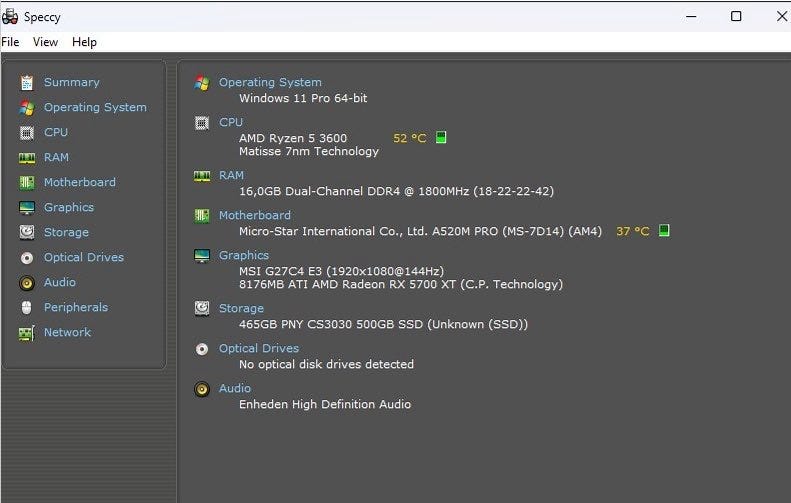
Task: Click the Motherboard icon in summary panel
Action: pyautogui.click(x=202, y=216)
